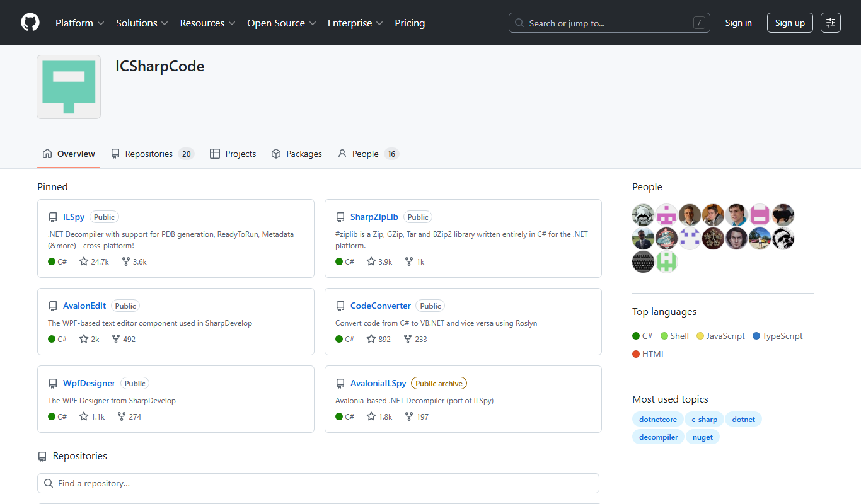This screenshot has height=504, width=861.
Task: Go to the Pricing page
Action: point(410,23)
